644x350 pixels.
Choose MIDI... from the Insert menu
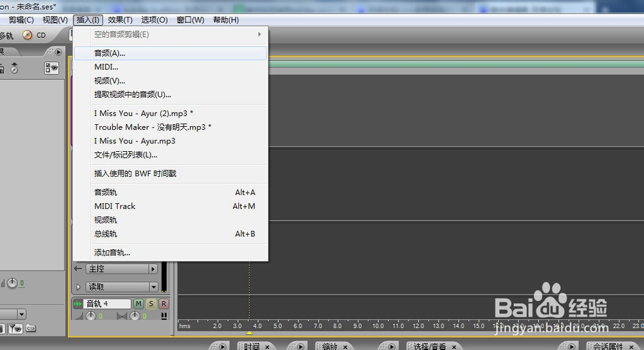pos(170,67)
